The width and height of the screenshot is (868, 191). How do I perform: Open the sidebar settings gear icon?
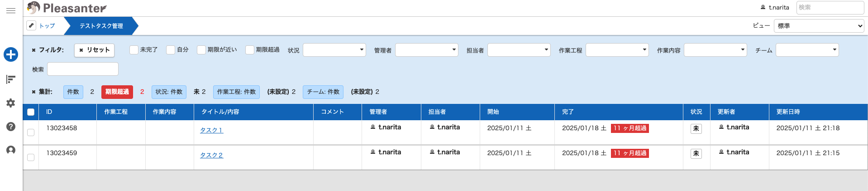coord(11,103)
